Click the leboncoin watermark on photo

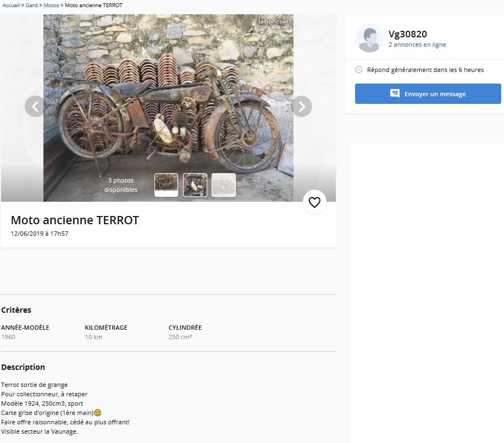(x=273, y=21)
